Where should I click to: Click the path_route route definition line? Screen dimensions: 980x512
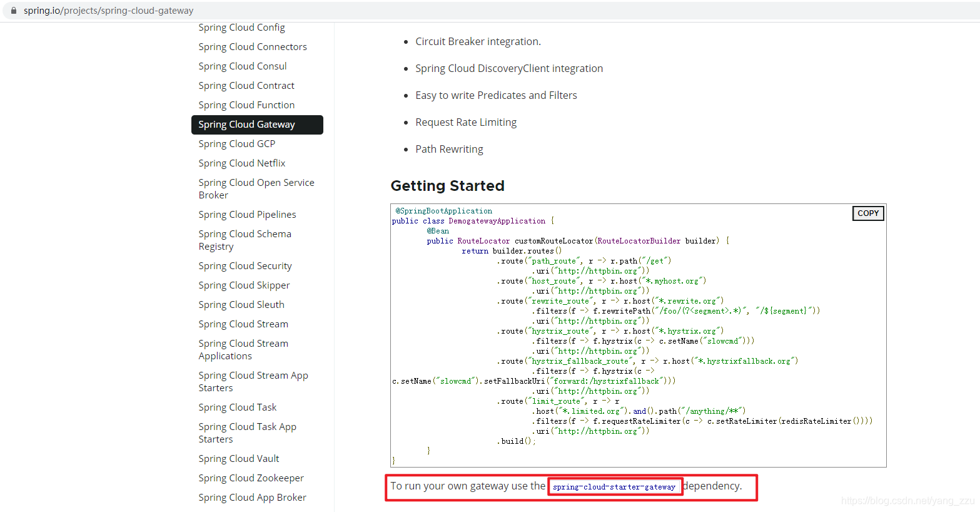pyautogui.click(x=584, y=261)
